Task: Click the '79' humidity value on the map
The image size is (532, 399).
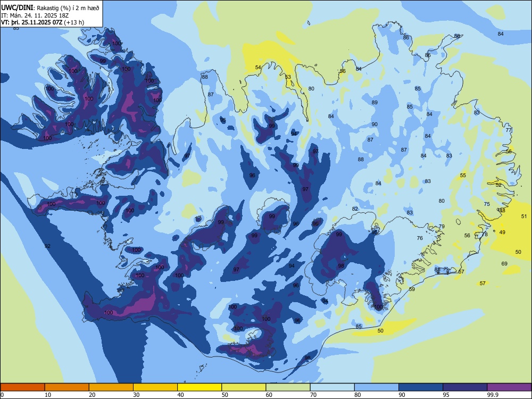Action: pyautogui.click(x=442, y=226)
